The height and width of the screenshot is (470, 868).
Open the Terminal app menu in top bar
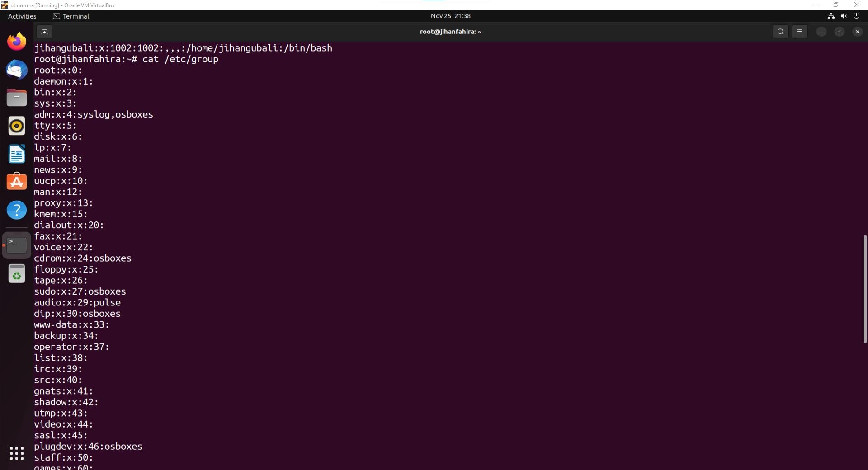pyautogui.click(x=71, y=16)
